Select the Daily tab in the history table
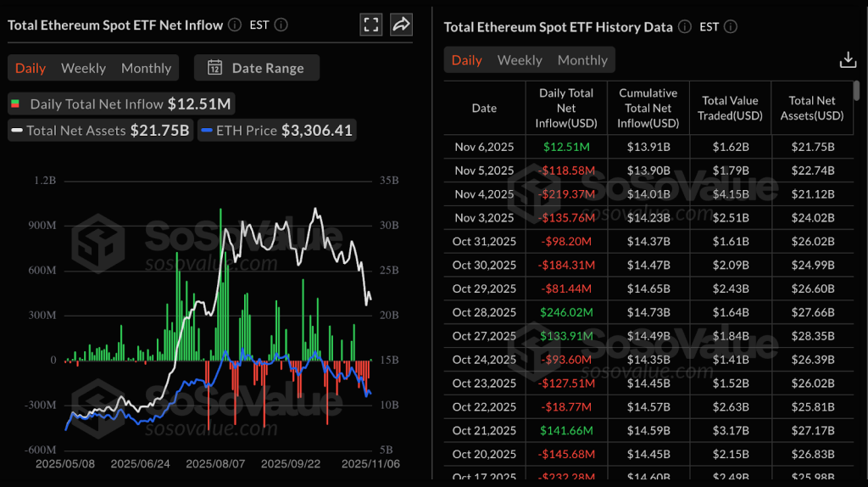Viewport: 868px width, 487px height. click(466, 60)
